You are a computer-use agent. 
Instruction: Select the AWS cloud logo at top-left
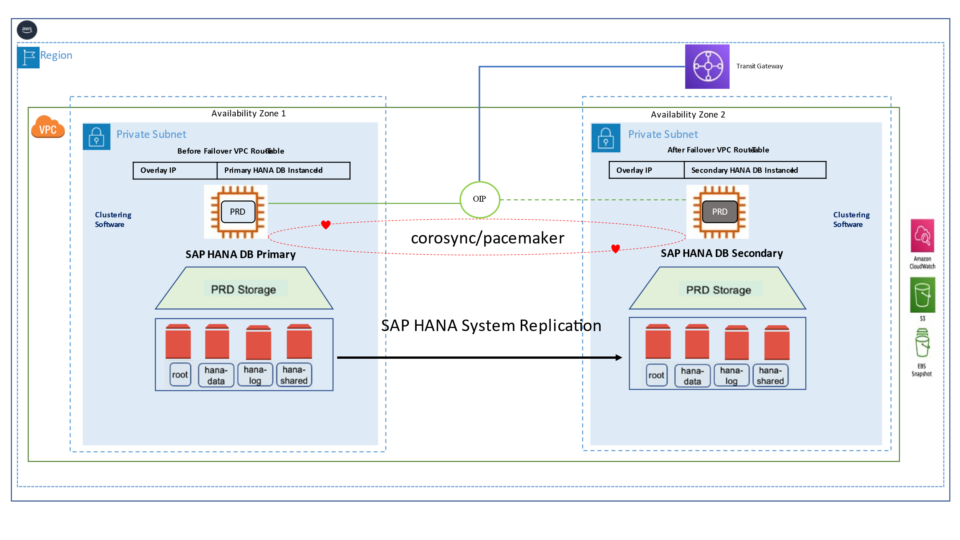pos(26,29)
